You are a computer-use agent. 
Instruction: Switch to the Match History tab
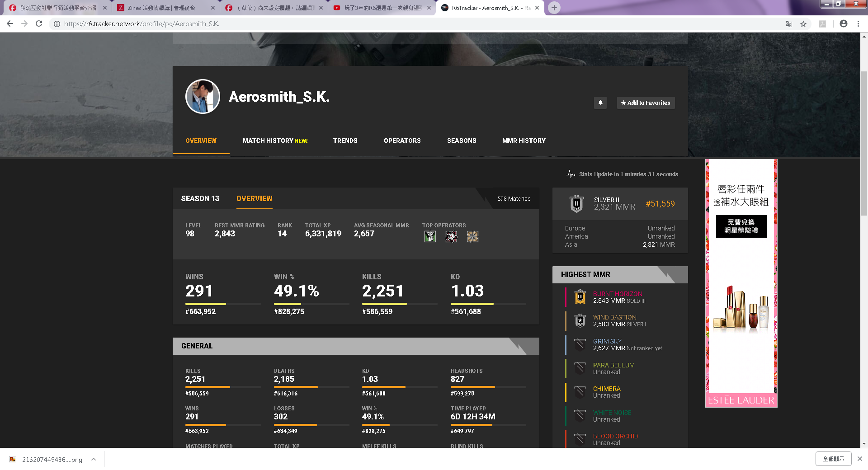[x=275, y=141]
